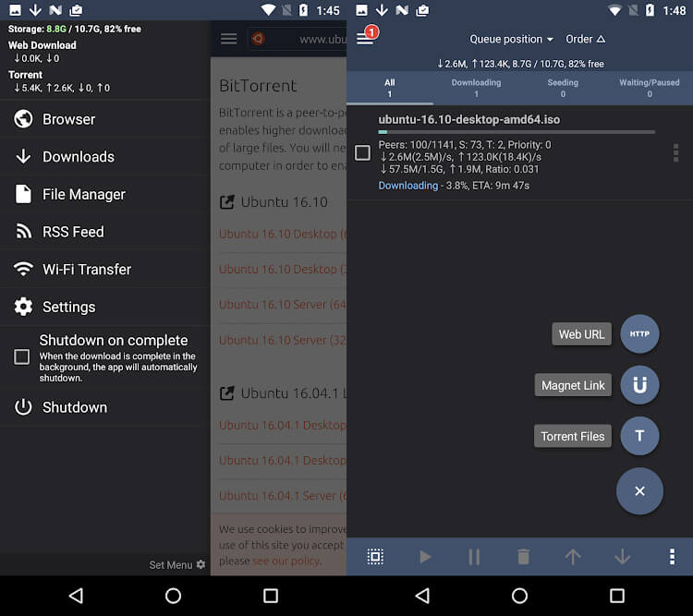Open RSS Feed from side menu
The height and width of the screenshot is (616, 693).
pos(104,232)
